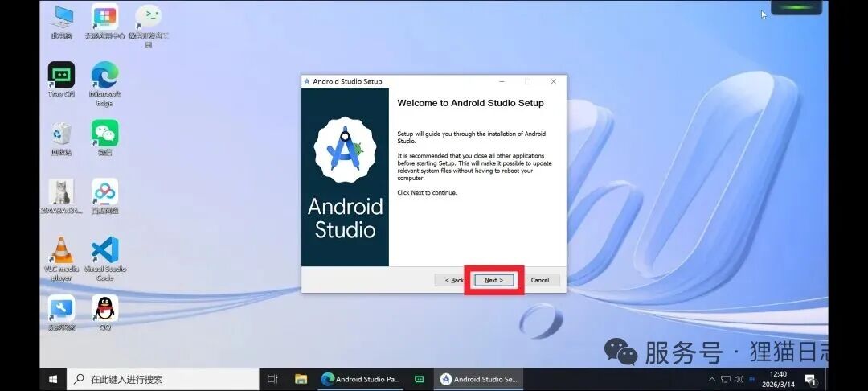Screen dimensions: 868x391
Task: Select the Recycle Bin desktop icon
Action: click(x=61, y=138)
